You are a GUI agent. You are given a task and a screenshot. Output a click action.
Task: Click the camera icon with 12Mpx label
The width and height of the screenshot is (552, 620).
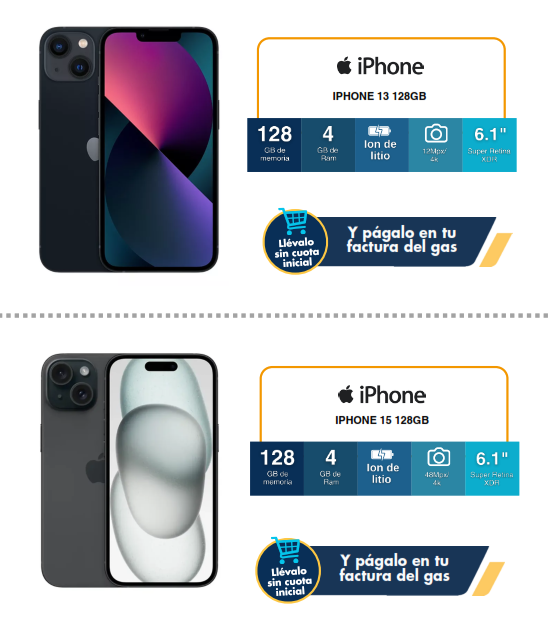coord(436,134)
